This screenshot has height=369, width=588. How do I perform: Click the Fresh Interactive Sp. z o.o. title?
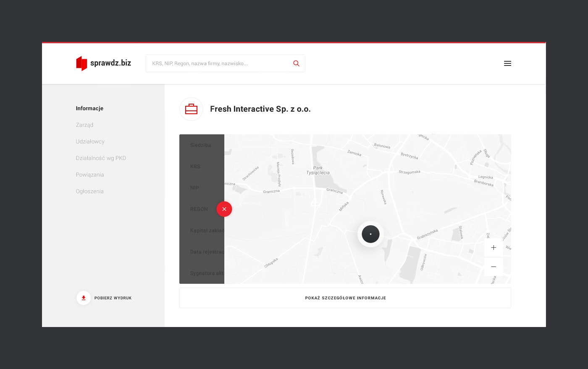click(260, 109)
